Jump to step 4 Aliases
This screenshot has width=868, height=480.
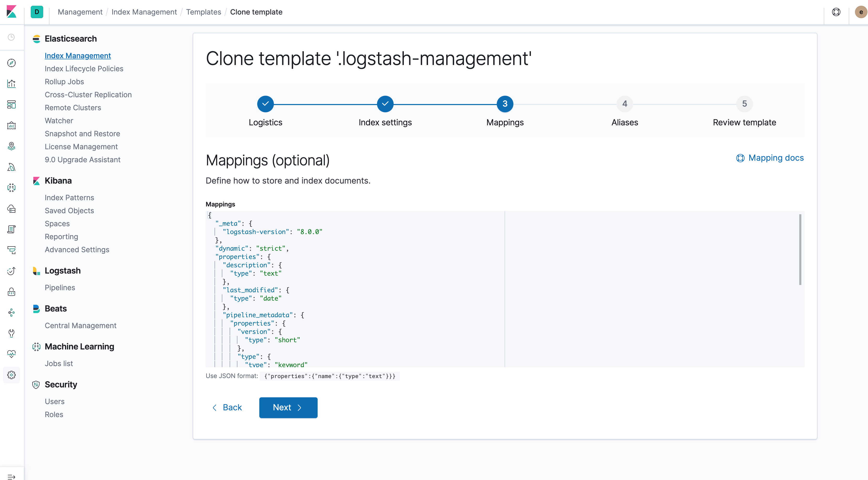[624, 104]
